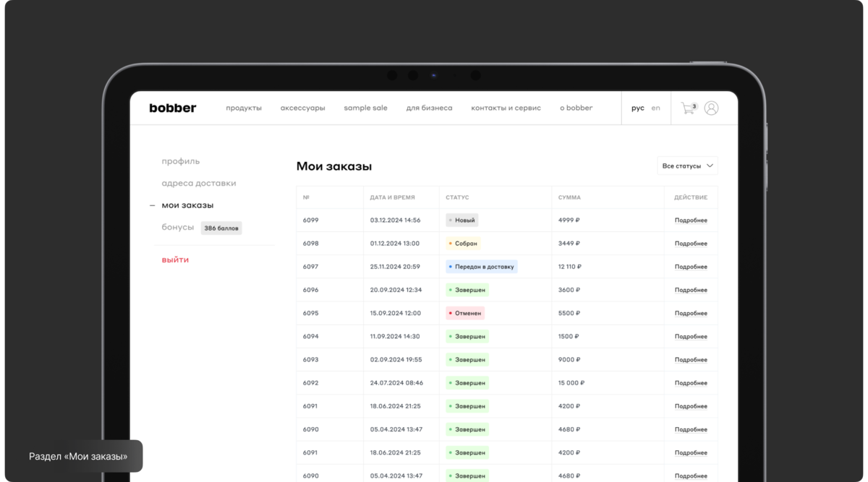Screen dimensions: 868x482
Task: Click the Передан в доставку status badge
Action: click(481, 267)
